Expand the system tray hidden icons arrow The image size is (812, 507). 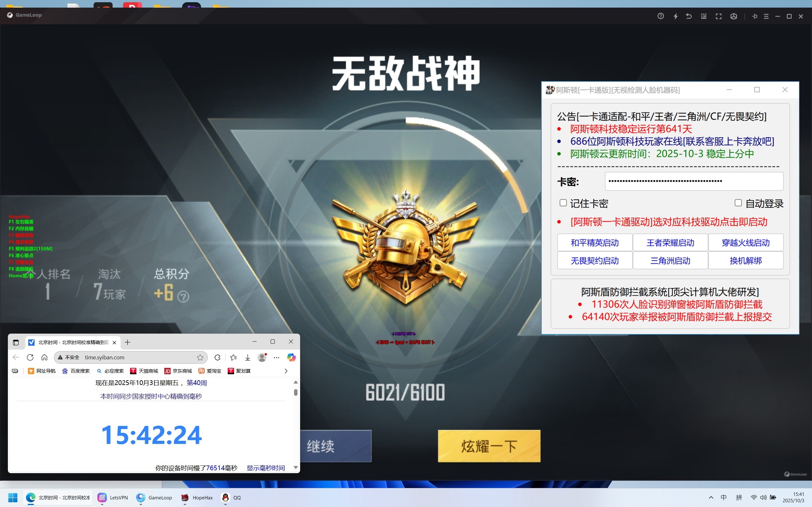pyautogui.click(x=711, y=497)
